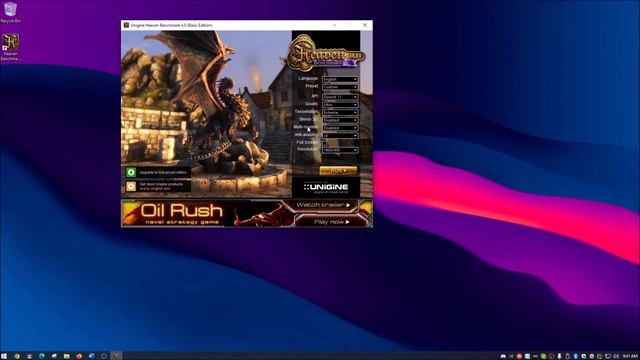Image resolution: width=640 pixels, height=360 pixels.
Task: Open the Tessellation dropdown
Action: point(340,112)
